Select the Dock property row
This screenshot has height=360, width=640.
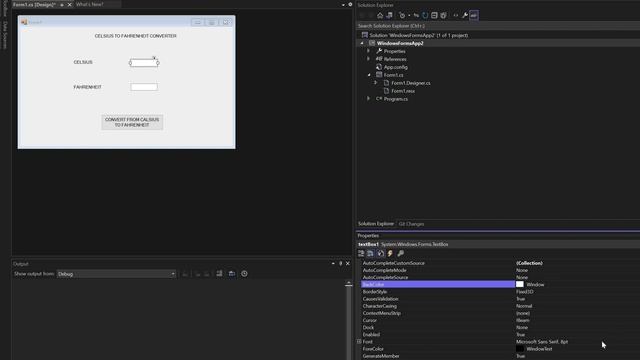click(500, 327)
